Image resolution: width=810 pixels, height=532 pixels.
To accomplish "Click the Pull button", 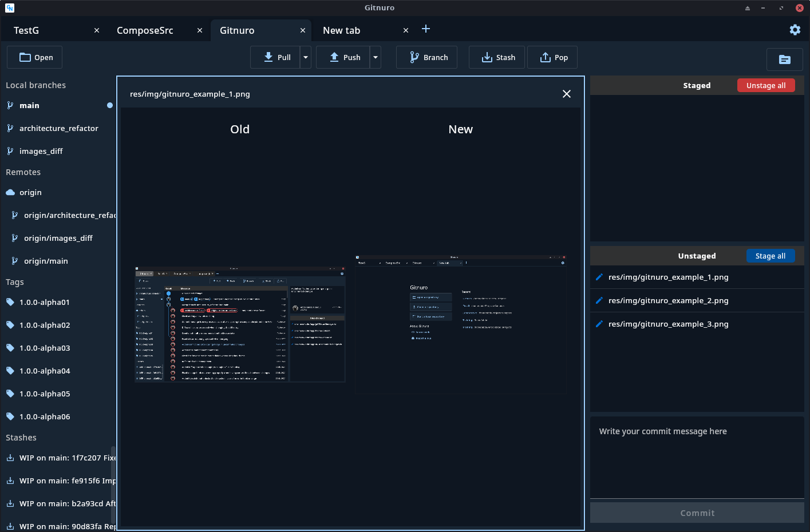I will (275, 57).
